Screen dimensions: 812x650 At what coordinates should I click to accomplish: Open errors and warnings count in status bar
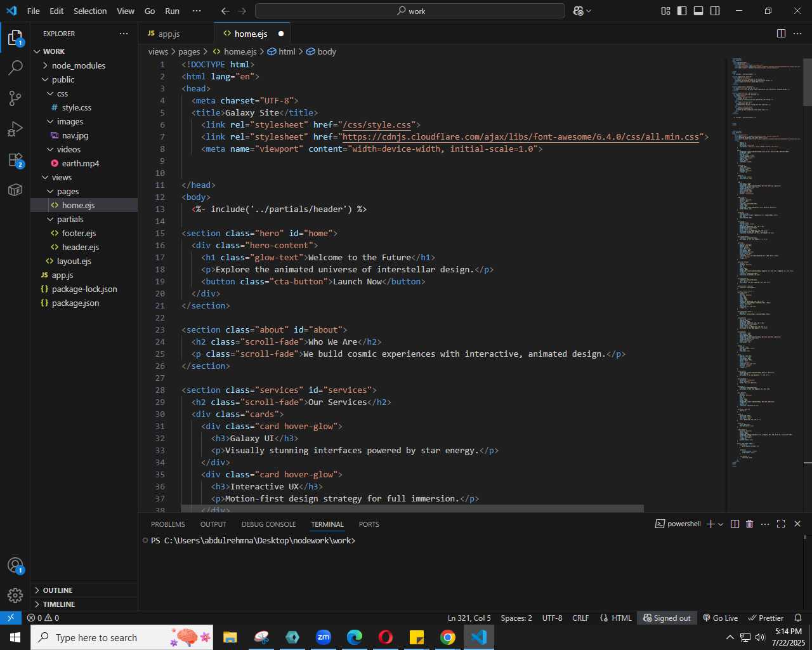43,618
